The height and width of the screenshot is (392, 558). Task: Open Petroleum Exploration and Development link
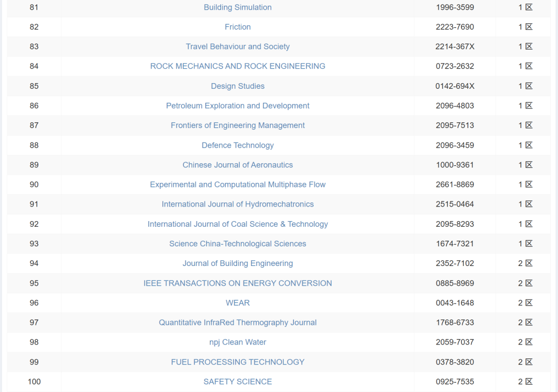(237, 106)
